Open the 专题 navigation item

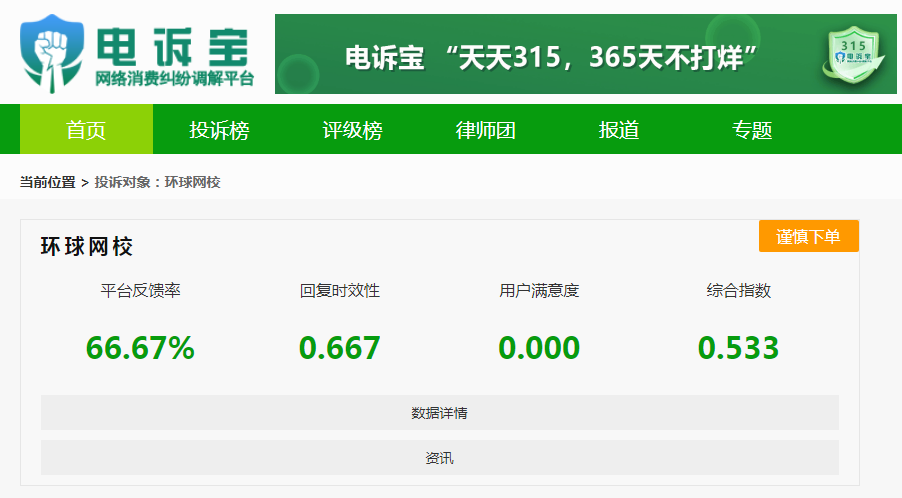pos(752,130)
